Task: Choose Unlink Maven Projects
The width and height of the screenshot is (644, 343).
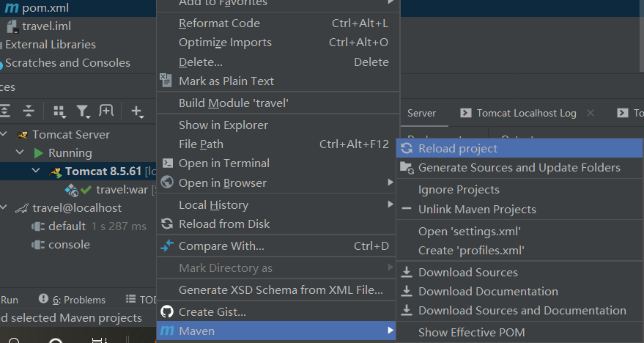Action: 519,210
